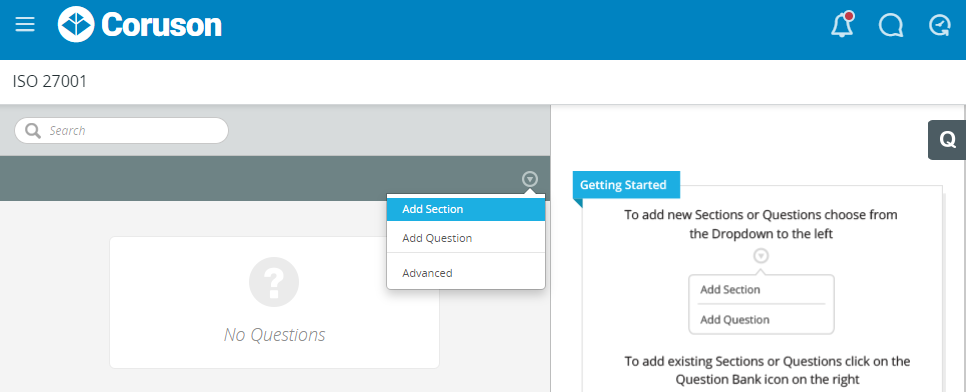966x392 pixels.
Task: Click the example dropdown arrow in Getting Started
Action: [x=761, y=256]
